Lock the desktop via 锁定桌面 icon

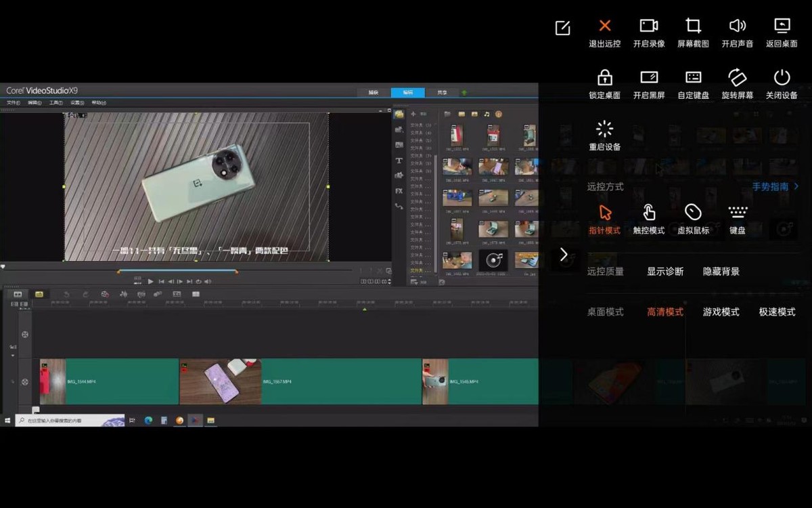click(604, 77)
